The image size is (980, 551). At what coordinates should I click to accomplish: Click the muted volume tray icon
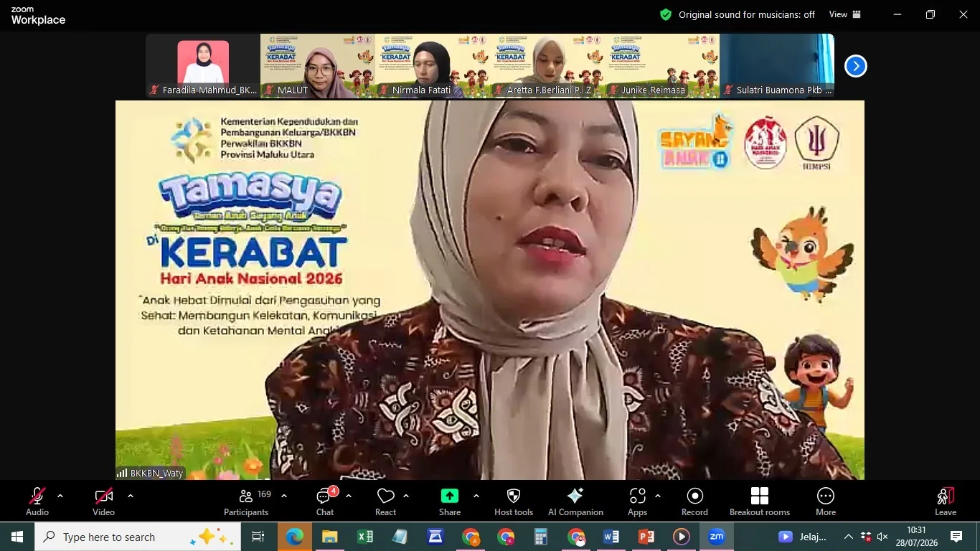[883, 537]
